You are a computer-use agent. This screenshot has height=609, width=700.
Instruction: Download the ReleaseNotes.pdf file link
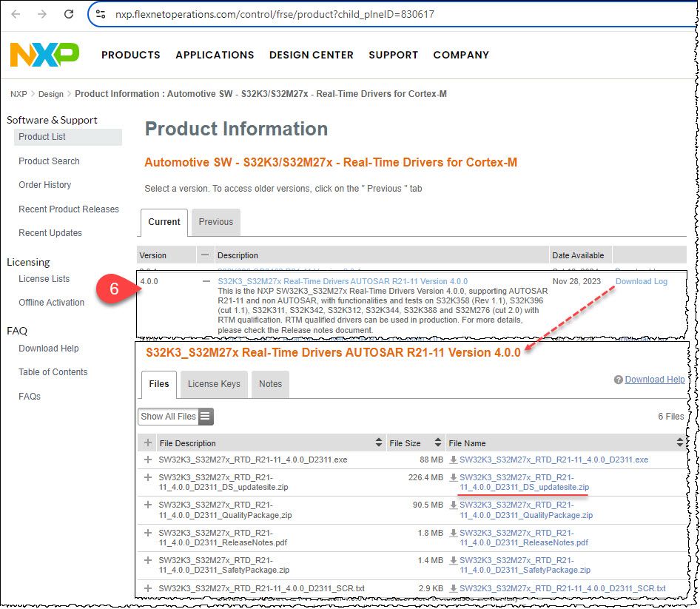coord(524,537)
